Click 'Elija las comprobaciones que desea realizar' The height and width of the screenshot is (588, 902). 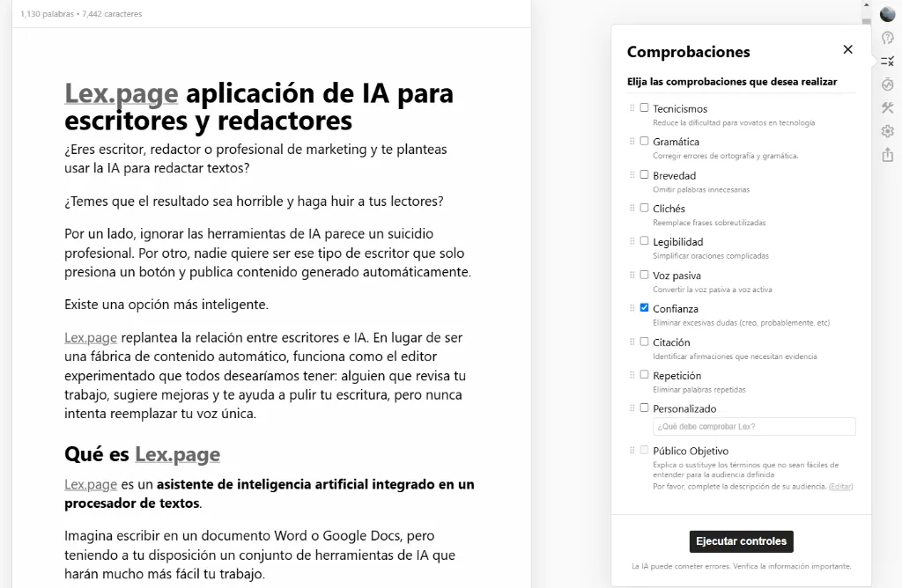pyautogui.click(x=732, y=82)
